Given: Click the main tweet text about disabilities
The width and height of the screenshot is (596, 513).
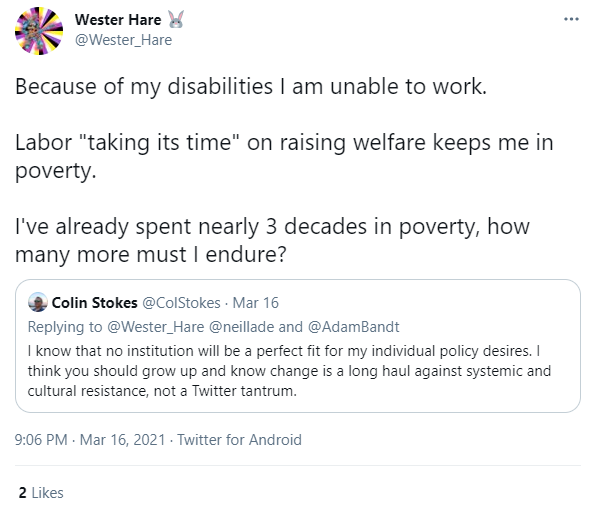Looking at the screenshot, I should [284, 170].
